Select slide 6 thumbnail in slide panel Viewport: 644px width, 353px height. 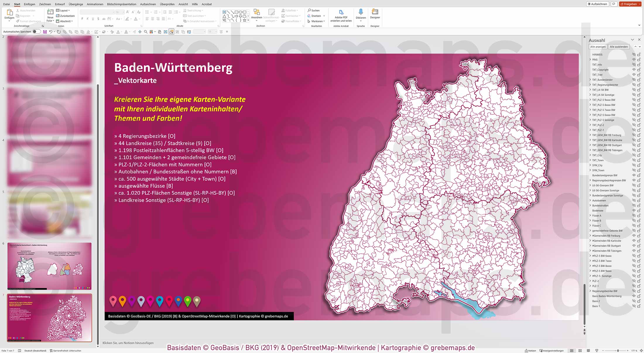[49, 265]
